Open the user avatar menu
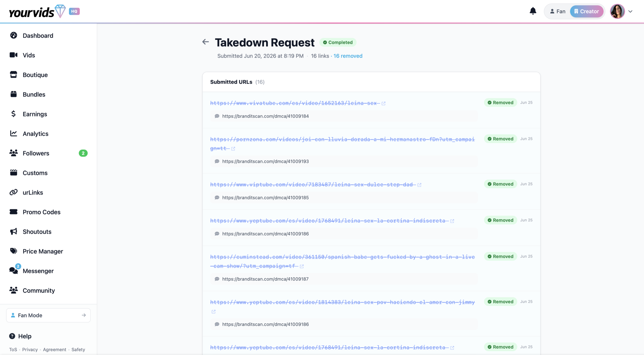The image size is (644, 355). pos(617,11)
